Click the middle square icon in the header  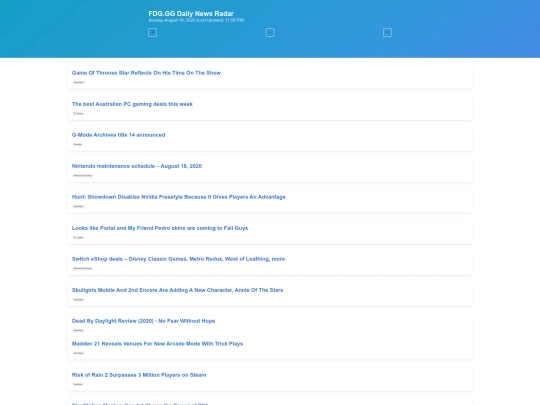[270, 32]
